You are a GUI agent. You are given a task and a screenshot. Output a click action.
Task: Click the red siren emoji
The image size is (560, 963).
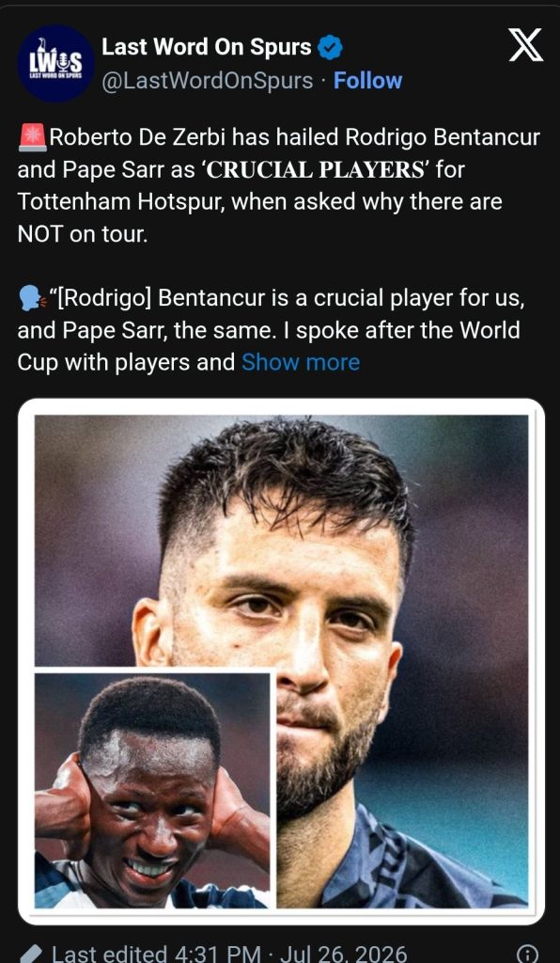click(x=32, y=136)
